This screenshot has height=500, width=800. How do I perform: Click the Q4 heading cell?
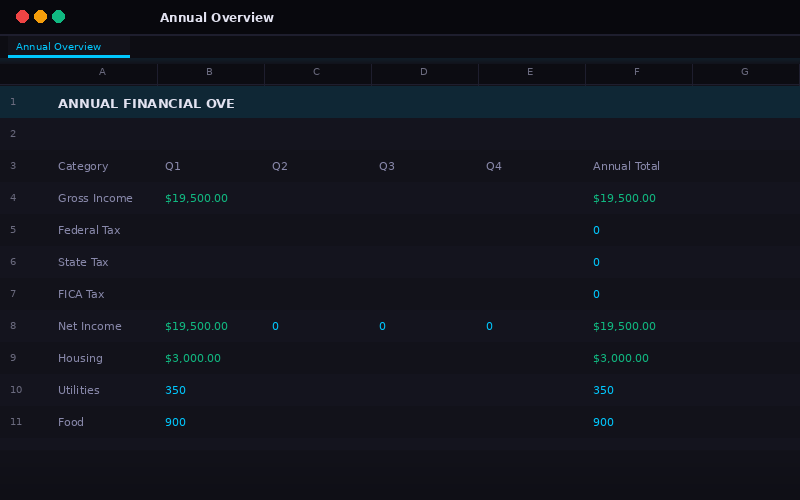click(494, 166)
